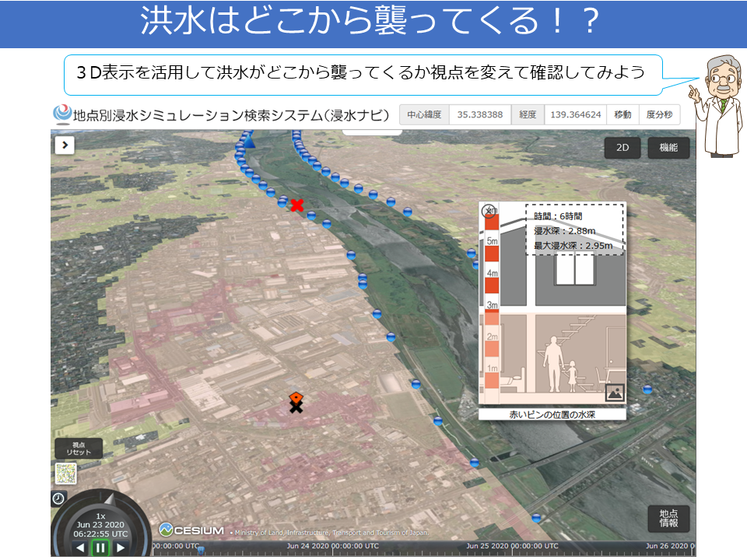The width and height of the screenshot is (747, 560).
Task: Switch map to 2D view
Action: (622, 148)
